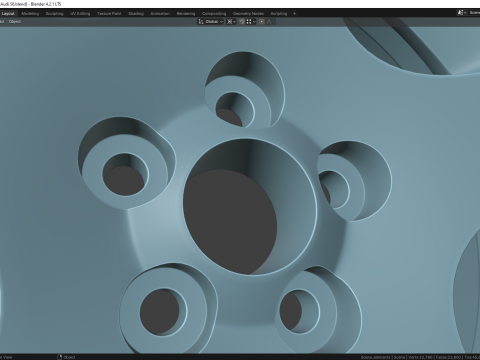The width and height of the screenshot is (480, 360).
Task: Open the Compositing workspace tab
Action: point(214,14)
